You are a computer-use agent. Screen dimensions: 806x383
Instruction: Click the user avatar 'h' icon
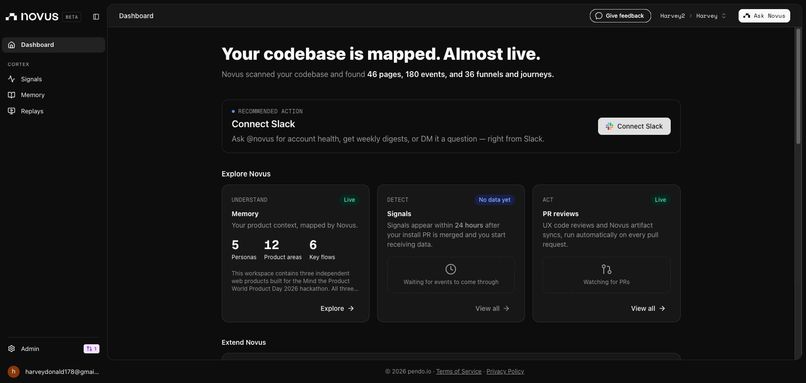tap(14, 371)
